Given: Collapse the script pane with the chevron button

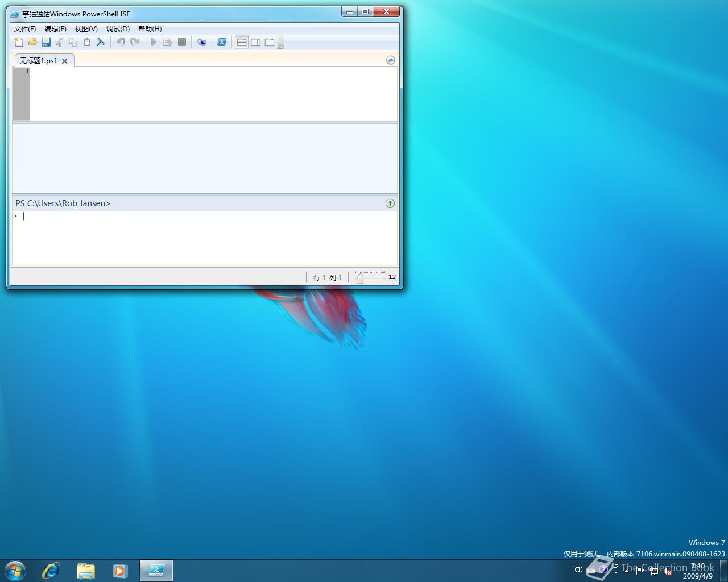Looking at the screenshot, I should click(x=391, y=60).
